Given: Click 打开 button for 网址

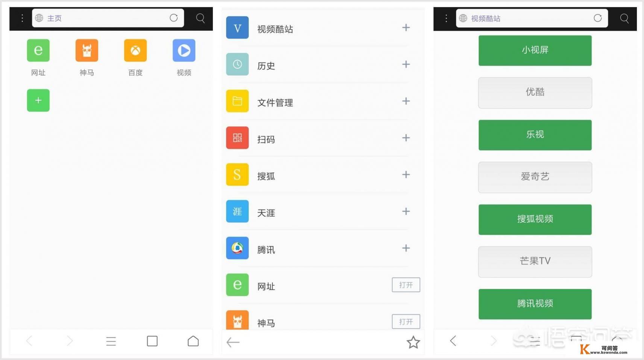Looking at the screenshot, I should (406, 285).
